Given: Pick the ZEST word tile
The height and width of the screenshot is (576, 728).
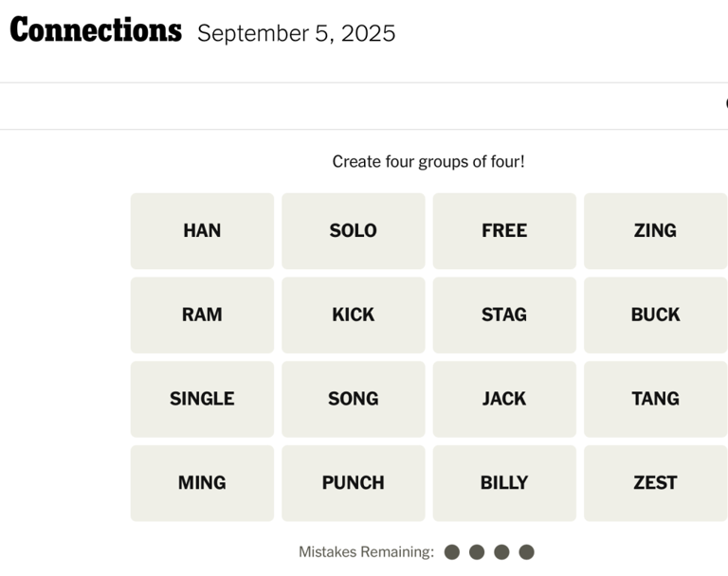Looking at the screenshot, I should coord(655,483).
